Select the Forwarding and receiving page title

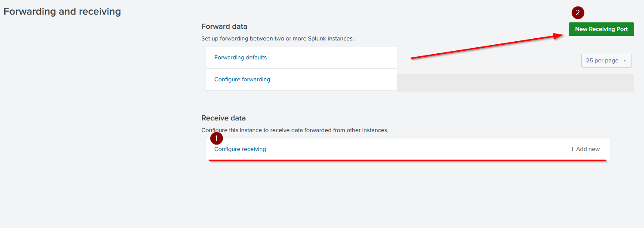coord(62,12)
